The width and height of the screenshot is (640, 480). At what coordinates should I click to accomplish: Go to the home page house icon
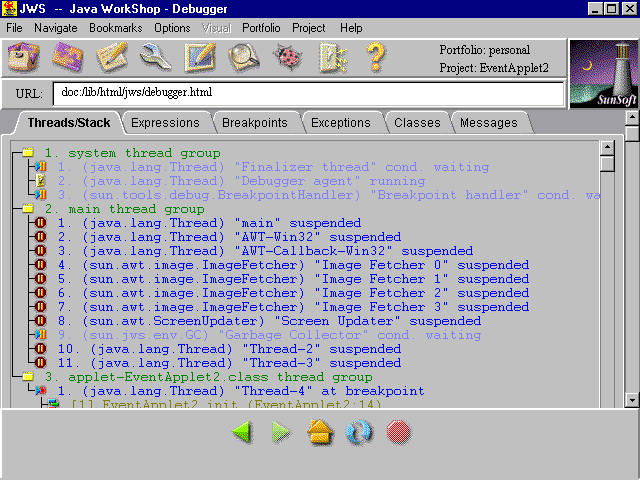(320, 432)
